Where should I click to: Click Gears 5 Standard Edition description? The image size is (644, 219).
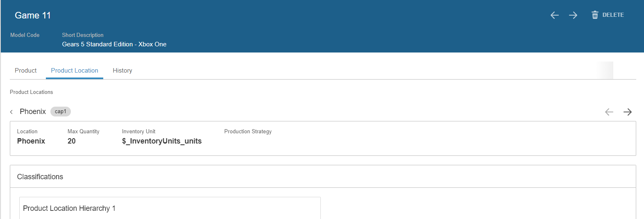pyautogui.click(x=114, y=44)
